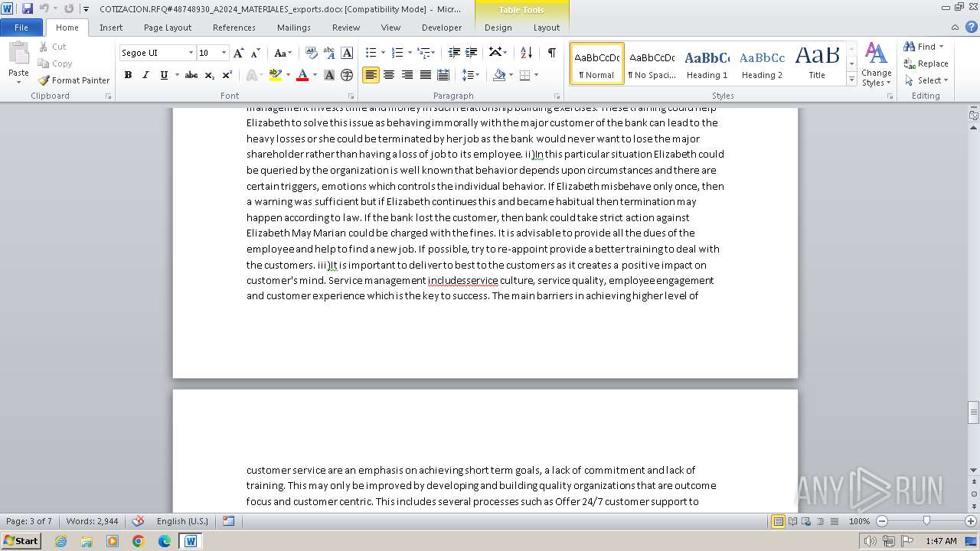
Task: Apply text highlight color
Action: coord(276,75)
